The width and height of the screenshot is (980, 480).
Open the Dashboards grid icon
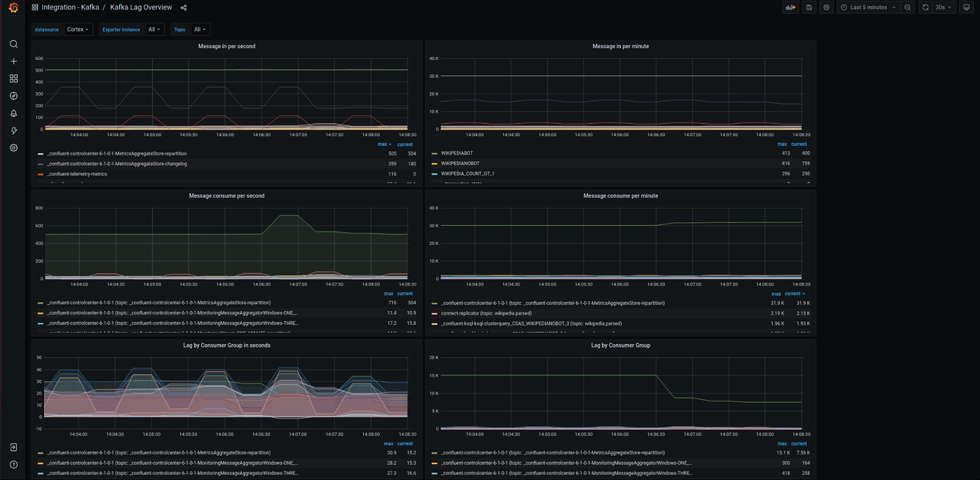(x=13, y=78)
